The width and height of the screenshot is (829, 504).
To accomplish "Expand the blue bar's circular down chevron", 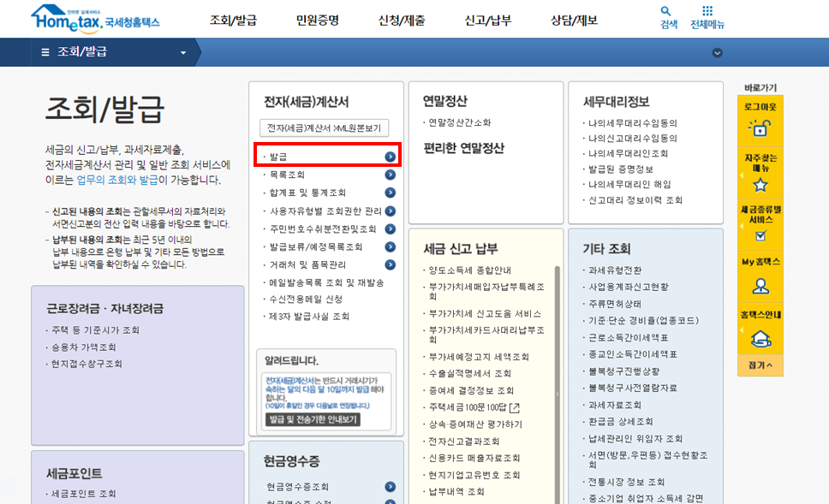I will click(717, 53).
